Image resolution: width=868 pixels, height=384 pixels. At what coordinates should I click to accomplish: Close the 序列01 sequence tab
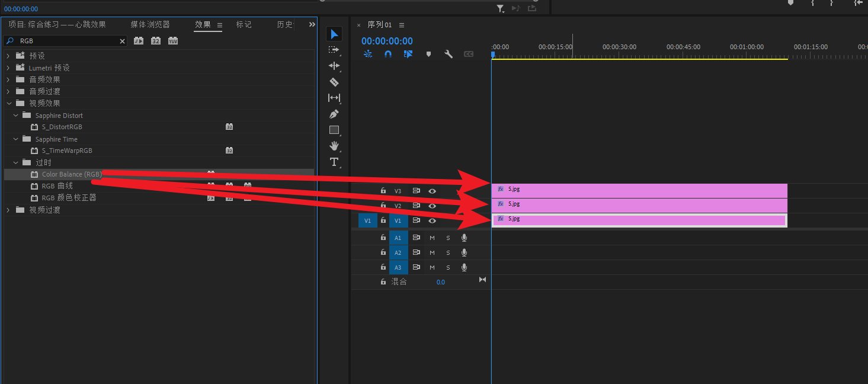[358, 25]
